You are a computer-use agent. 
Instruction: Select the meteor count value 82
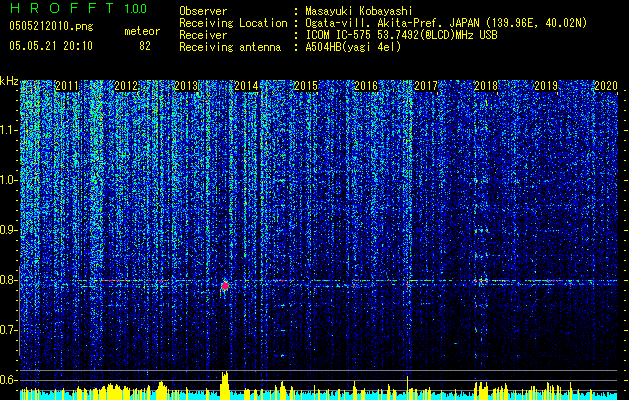pyautogui.click(x=145, y=46)
